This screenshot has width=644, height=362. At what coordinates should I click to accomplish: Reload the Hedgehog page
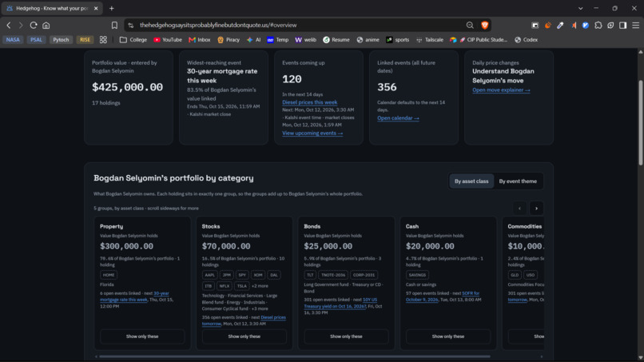click(x=34, y=25)
